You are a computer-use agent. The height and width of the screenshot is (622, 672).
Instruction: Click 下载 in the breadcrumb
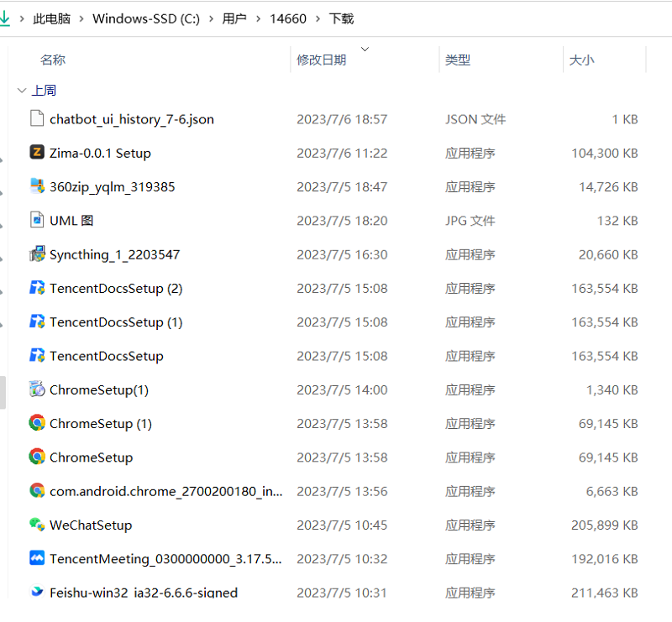click(x=341, y=18)
